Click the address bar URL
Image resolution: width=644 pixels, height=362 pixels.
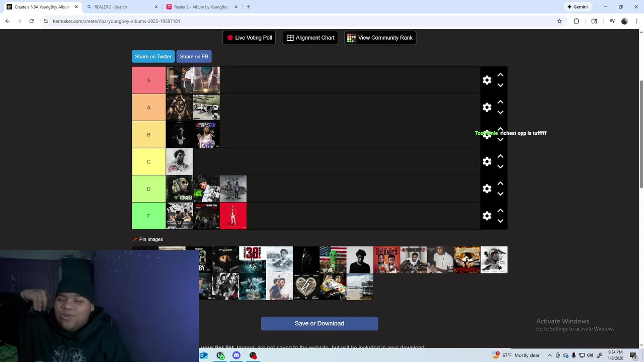pos(116,21)
